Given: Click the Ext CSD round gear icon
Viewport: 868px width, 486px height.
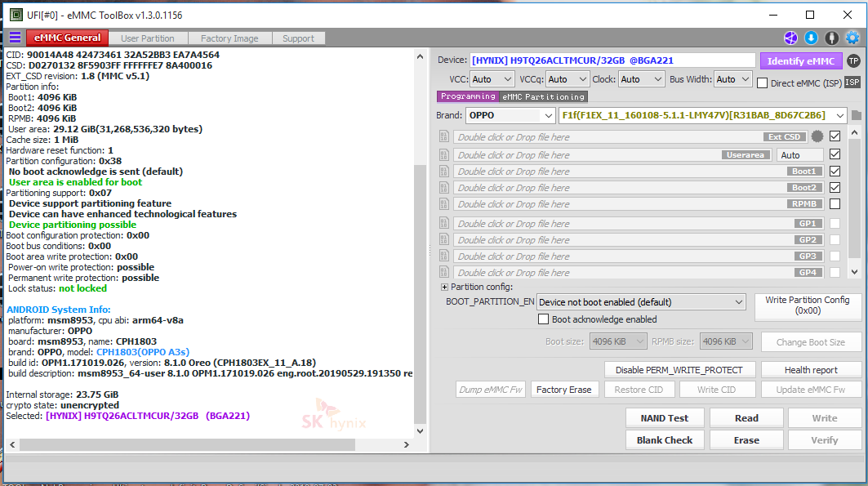Looking at the screenshot, I should click(817, 136).
